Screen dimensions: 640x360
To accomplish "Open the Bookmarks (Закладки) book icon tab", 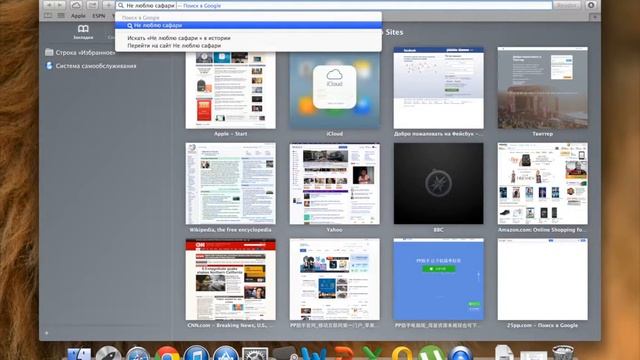I will point(83,31).
